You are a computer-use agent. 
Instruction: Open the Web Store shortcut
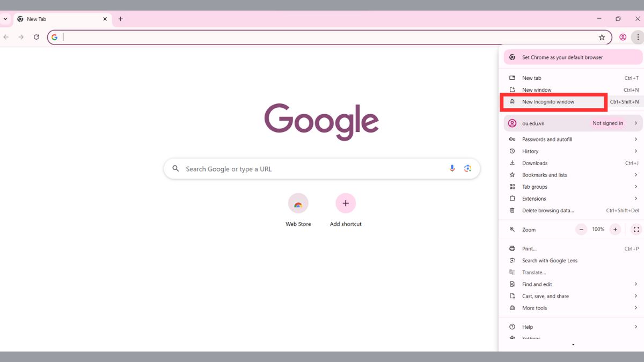pyautogui.click(x=298, y=210)
